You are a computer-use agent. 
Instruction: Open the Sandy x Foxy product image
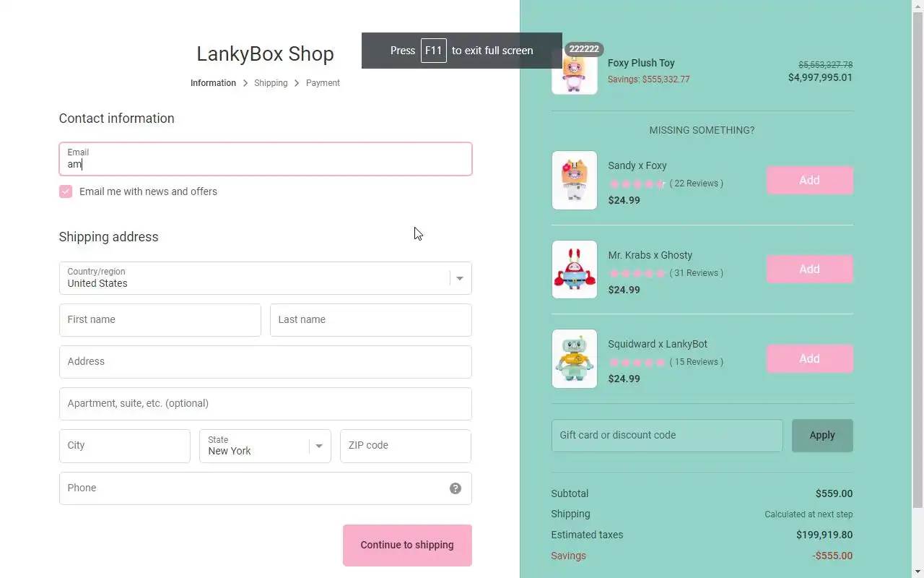tap(575, 181)
